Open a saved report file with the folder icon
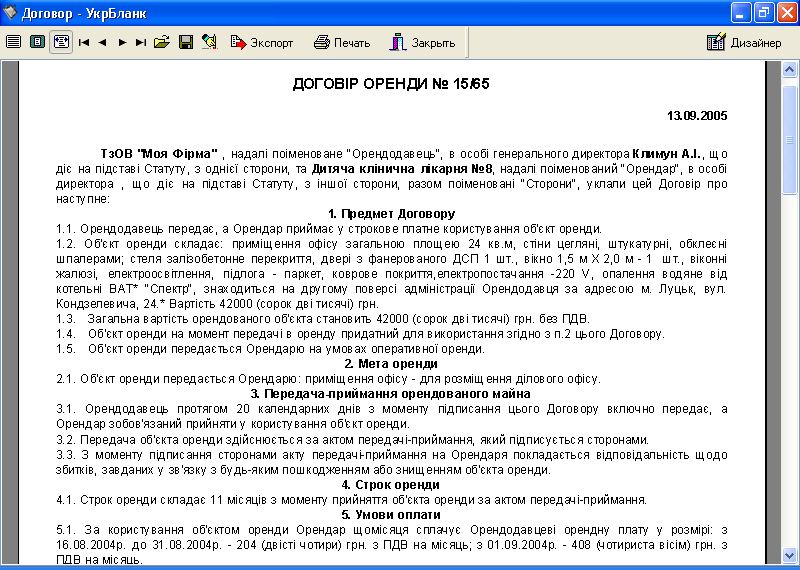 162,42
